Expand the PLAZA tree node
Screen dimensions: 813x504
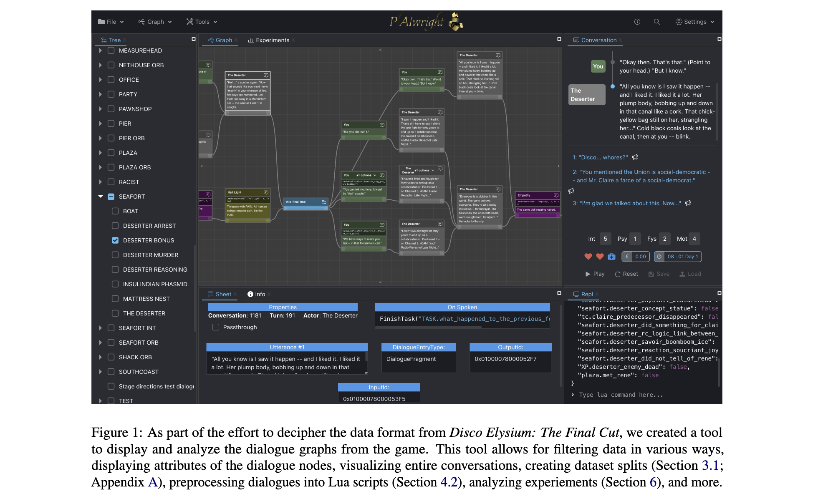101,153
